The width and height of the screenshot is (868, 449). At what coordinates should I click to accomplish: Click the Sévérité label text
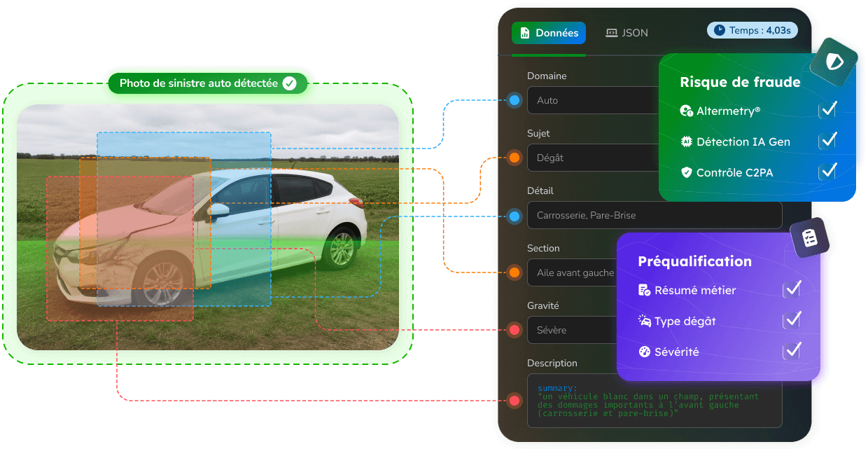click(676, 352)
